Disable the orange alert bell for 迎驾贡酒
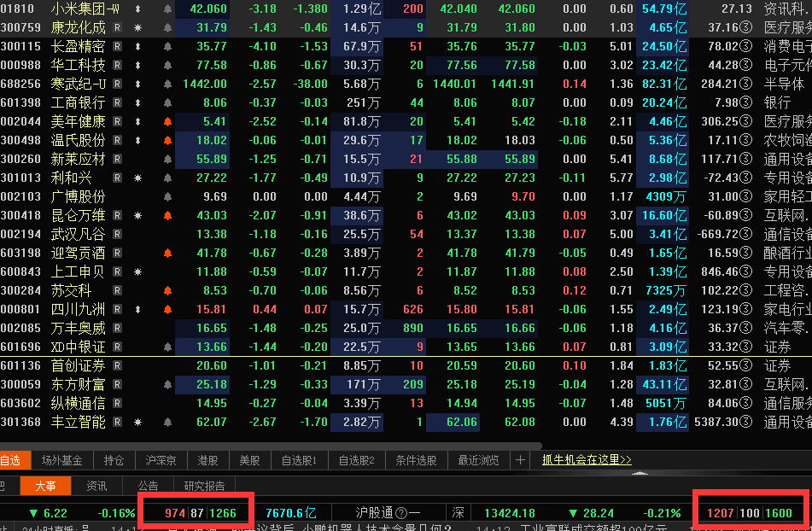This screenshot has width=812, height=531. point(168,253)
